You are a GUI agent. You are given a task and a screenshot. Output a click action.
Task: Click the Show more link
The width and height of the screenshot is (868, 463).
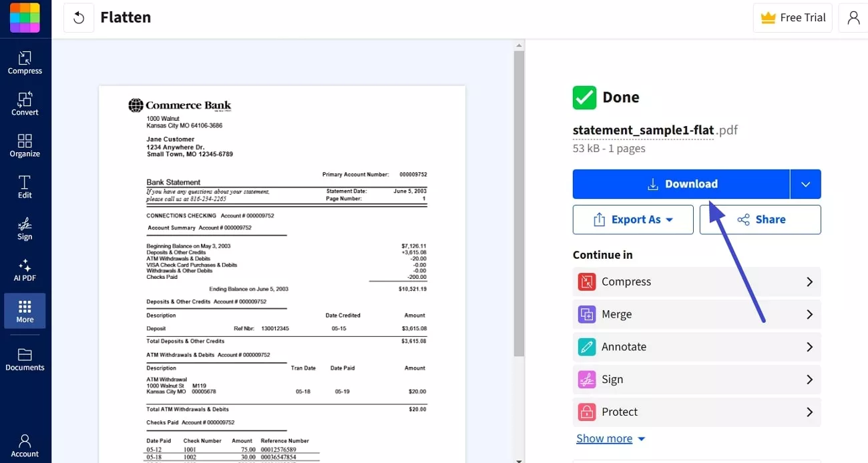pyautogui.click(x=604, y=438)
